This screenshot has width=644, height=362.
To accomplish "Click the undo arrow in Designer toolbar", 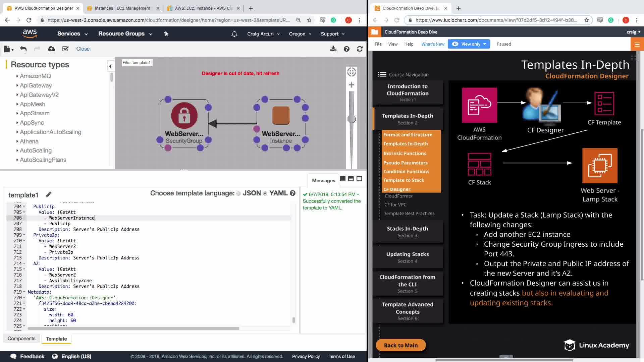I will click(x=23, y=49).
